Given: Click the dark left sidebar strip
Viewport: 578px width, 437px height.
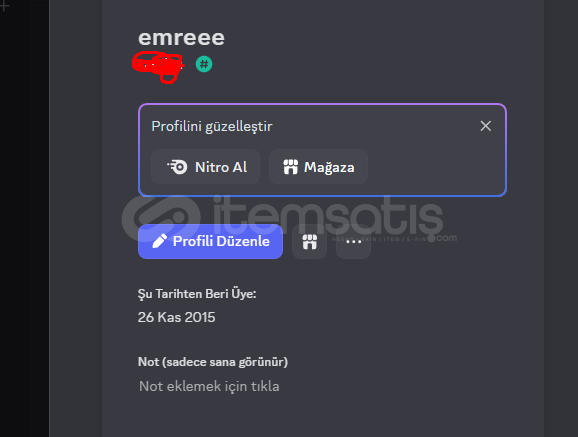Looking at the screenshot, I should (x=24, y=218).
